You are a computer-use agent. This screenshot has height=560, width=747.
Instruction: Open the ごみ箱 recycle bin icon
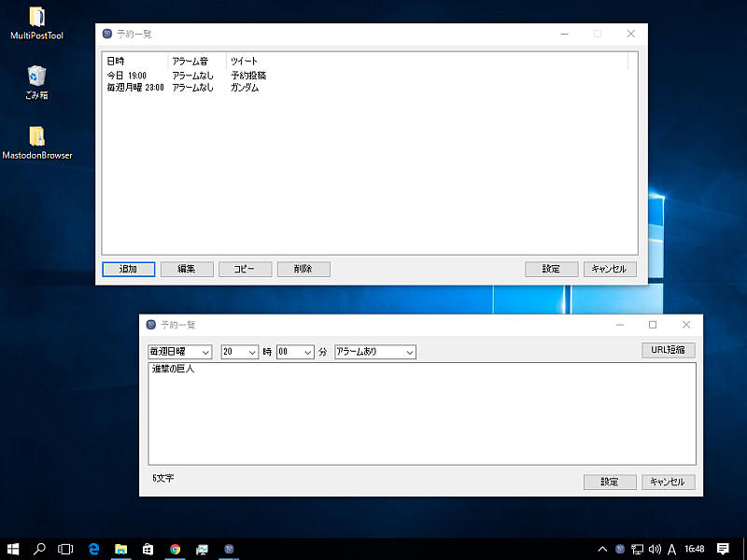coord(36,82)
